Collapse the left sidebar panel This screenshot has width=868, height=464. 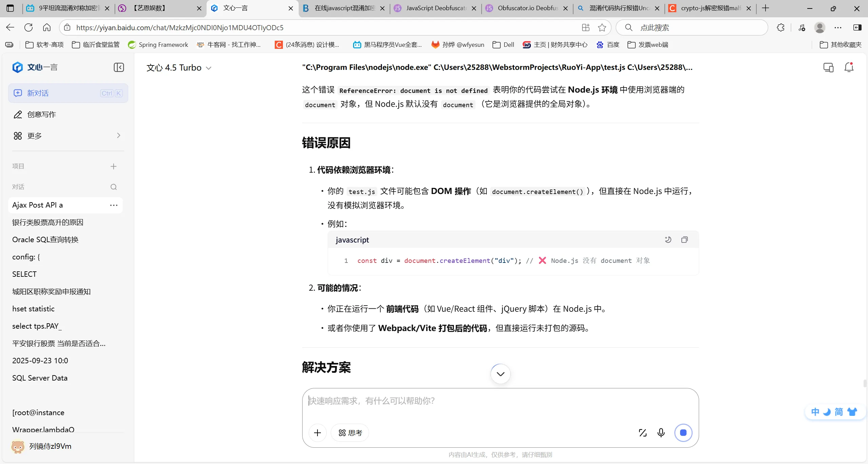[119, 67]
